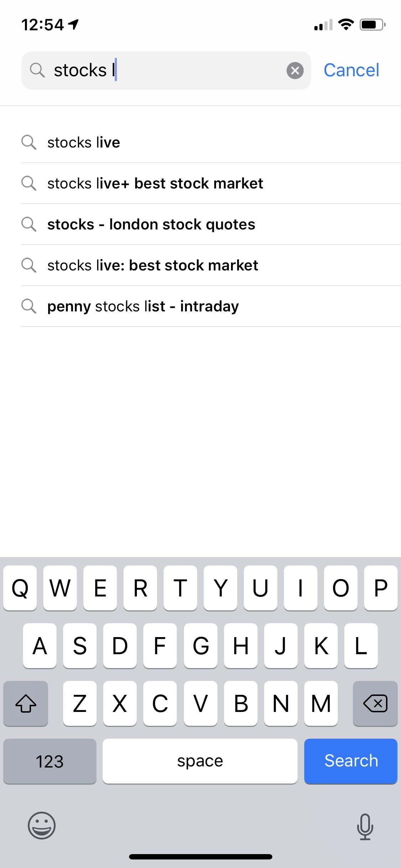401x868 pixels.
Task: Tap the microphone dictation icon
Action: pyautogui.click(x=365, y=826)
